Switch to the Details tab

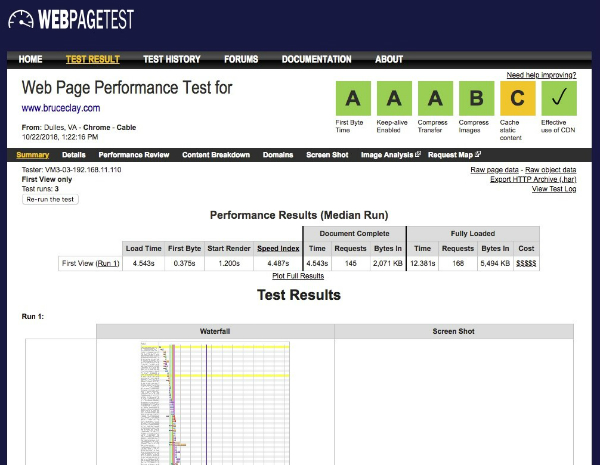(x=73, y=155)
